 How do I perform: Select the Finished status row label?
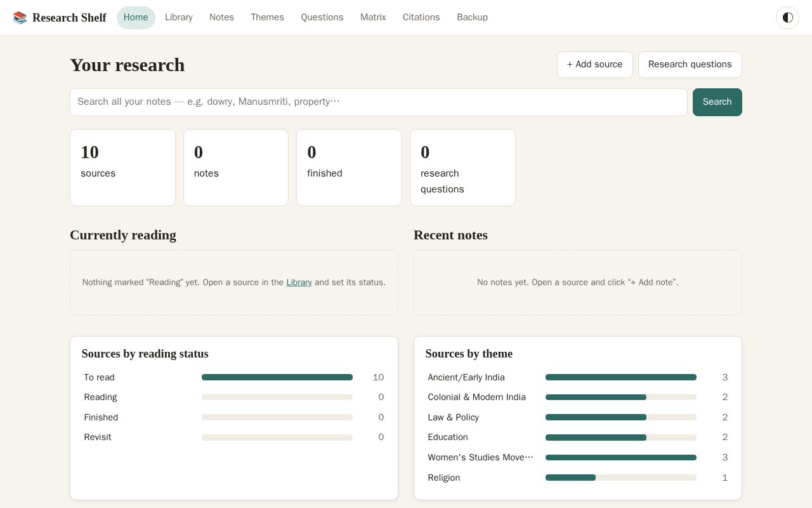click(x=101, y=417)
